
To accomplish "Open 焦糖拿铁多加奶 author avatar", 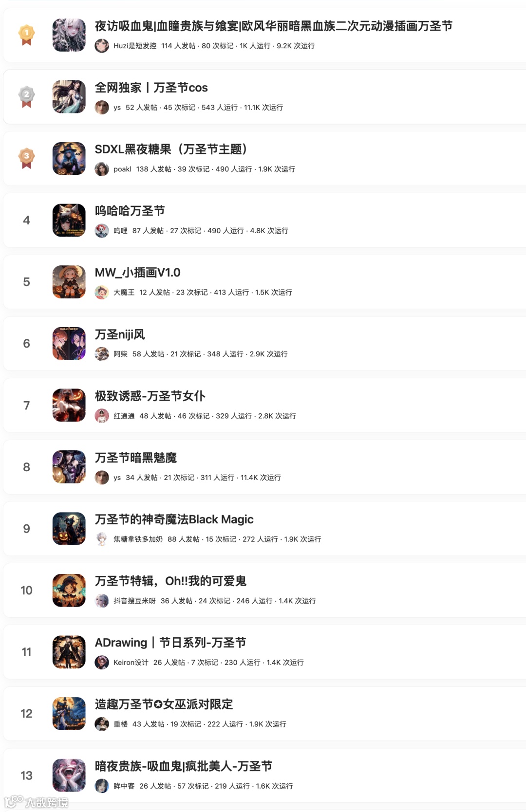I will [102, 539].
